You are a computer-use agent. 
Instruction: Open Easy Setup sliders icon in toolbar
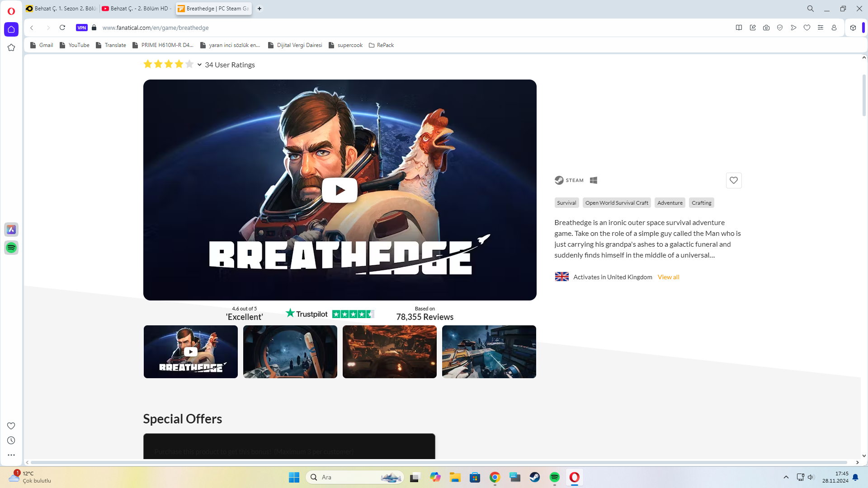click(820, 28)
